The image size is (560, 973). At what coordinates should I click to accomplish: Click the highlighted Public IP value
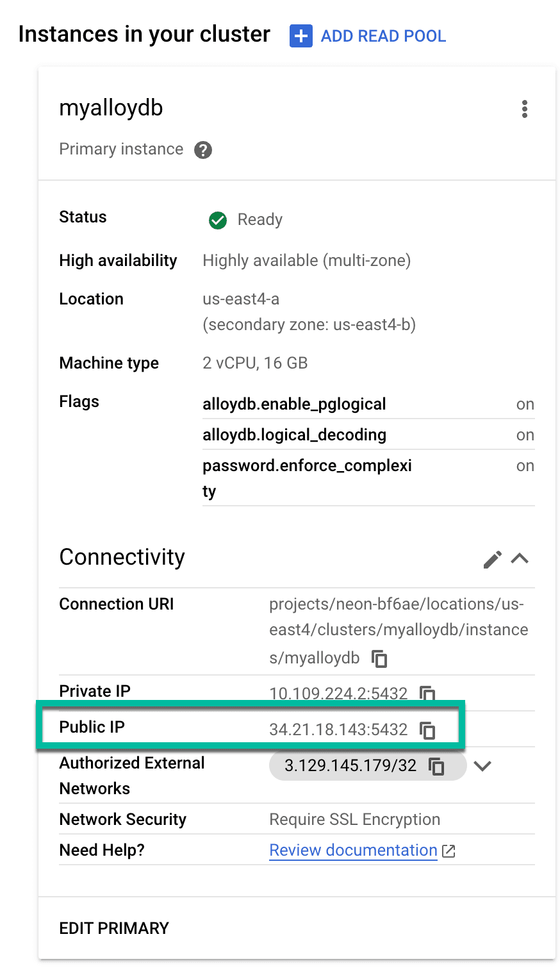coord(338,729)
